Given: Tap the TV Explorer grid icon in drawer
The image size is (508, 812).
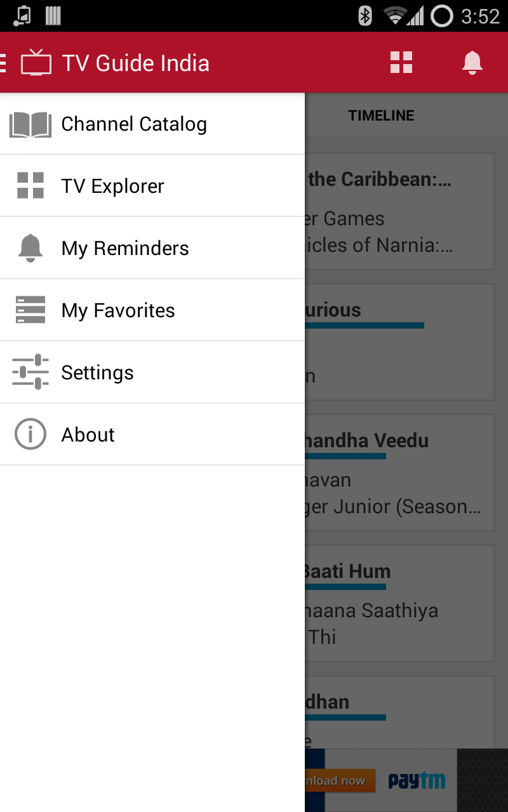Looking at the screenshot, I should point(30,186).
